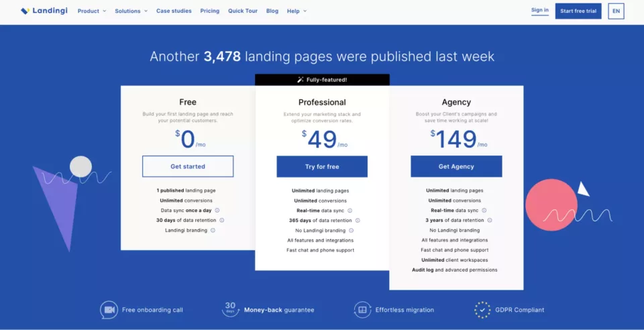Click the GDPR Compliant stars icon
The width and height of the screenshot is (644, 330).
(x=482, y=310)
